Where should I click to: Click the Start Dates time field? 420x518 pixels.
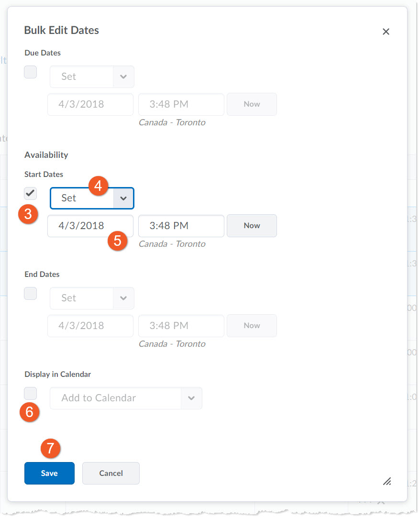(181, 226)
